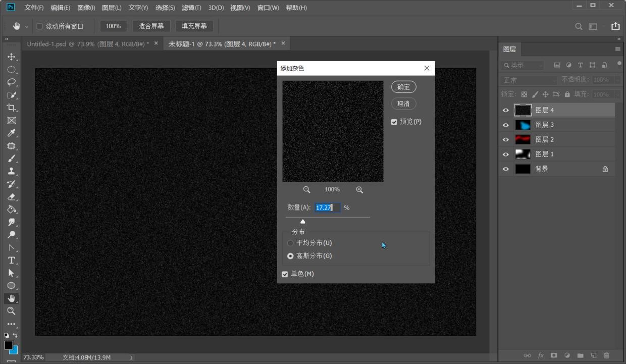Open the layer filter 类型 dropdown
Image resolution: width=626 pixels, height=364 pixels.
coord(523,65)
